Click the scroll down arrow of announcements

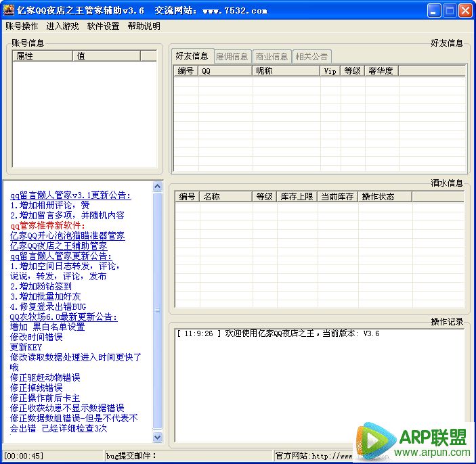tap(158, 437)
